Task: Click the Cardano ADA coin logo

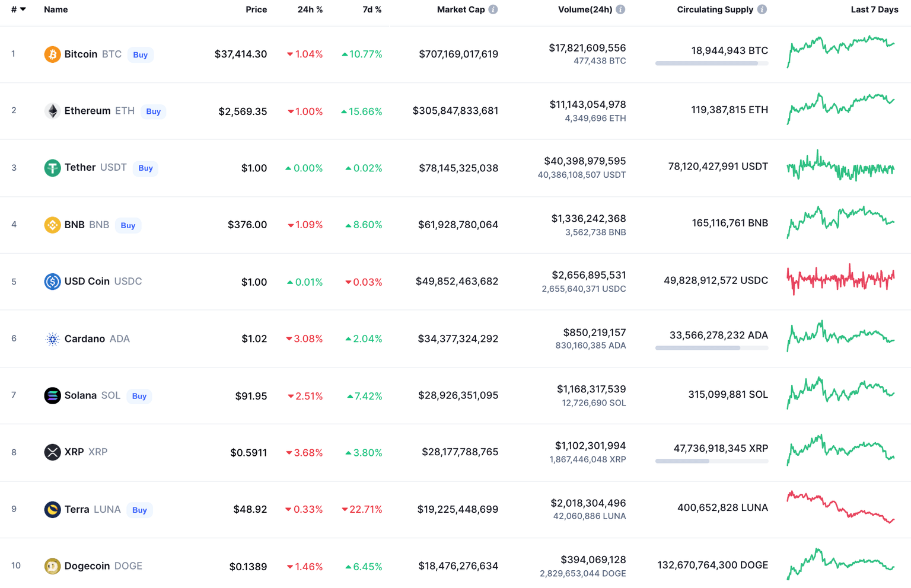Action: (52, 338)
